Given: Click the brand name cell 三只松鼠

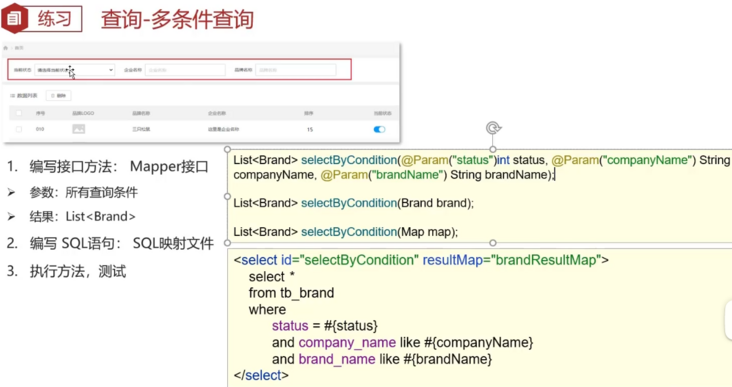Looking at the screenshot, I should pos(141,129).
